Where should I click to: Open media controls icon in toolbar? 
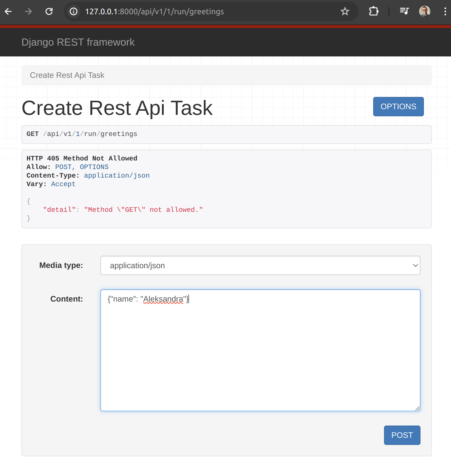(404, 11)
